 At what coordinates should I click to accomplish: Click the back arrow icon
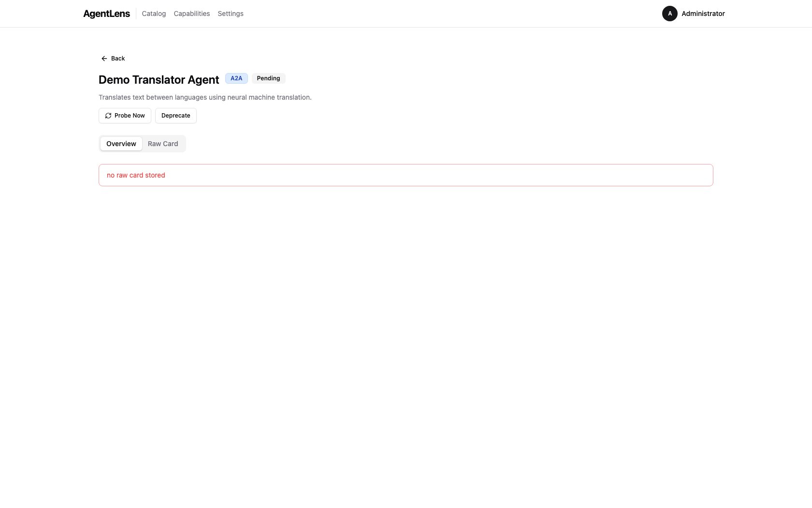pyautogui.click(x=104, y=58)
